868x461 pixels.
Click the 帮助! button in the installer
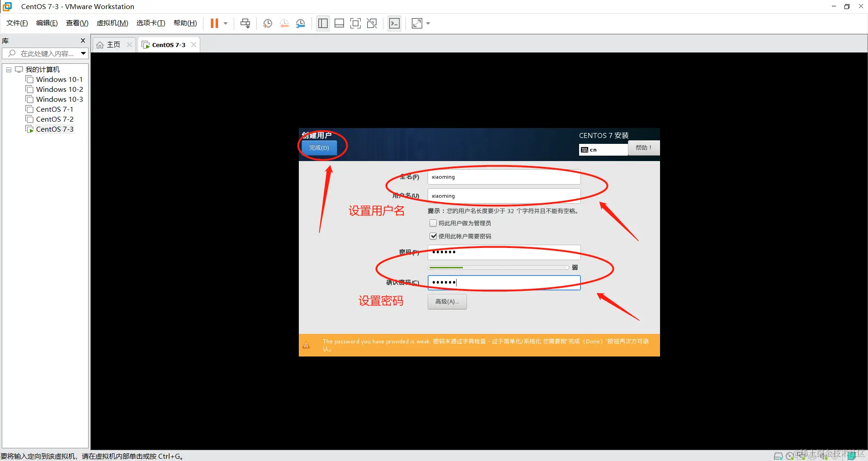tap(644, 148)
